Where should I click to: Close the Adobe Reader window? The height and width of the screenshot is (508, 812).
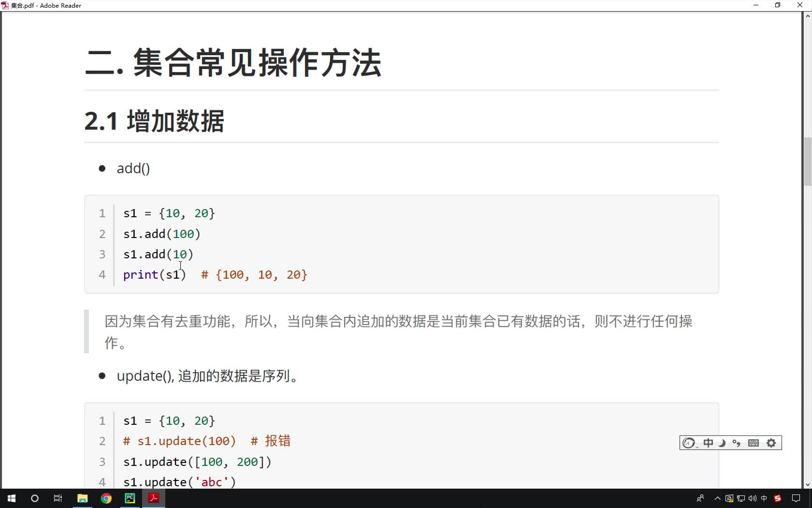[800, 5]
